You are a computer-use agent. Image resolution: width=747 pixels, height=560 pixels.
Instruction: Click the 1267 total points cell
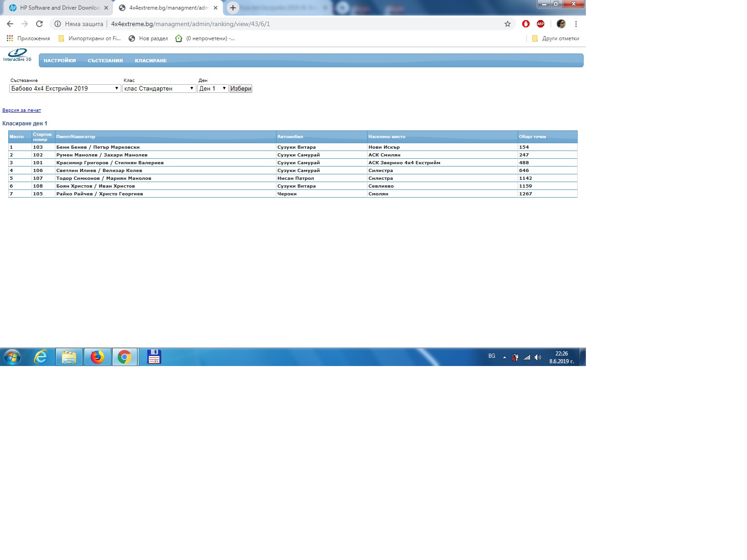point(547,194)
